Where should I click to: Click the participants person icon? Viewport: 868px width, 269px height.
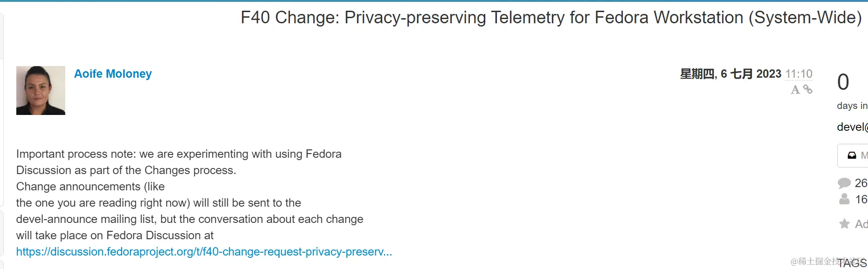click(x=844, y=200)
